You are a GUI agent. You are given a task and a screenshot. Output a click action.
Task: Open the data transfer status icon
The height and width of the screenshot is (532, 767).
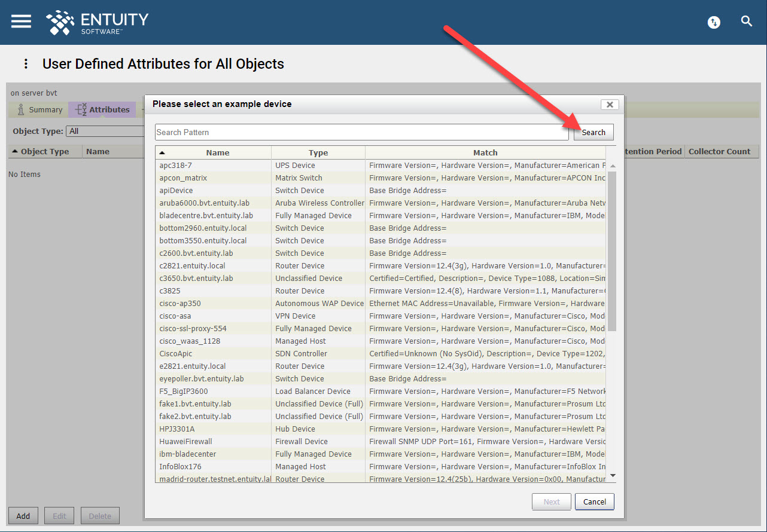point(714,22)
